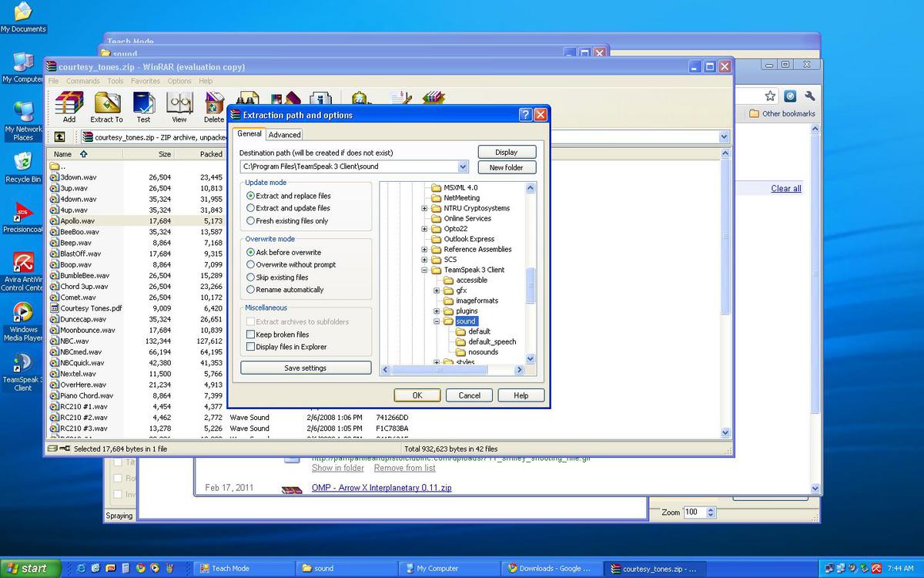Open the Chrome wrench menu icon
The image size is (924, 578).
click(809, 96)
